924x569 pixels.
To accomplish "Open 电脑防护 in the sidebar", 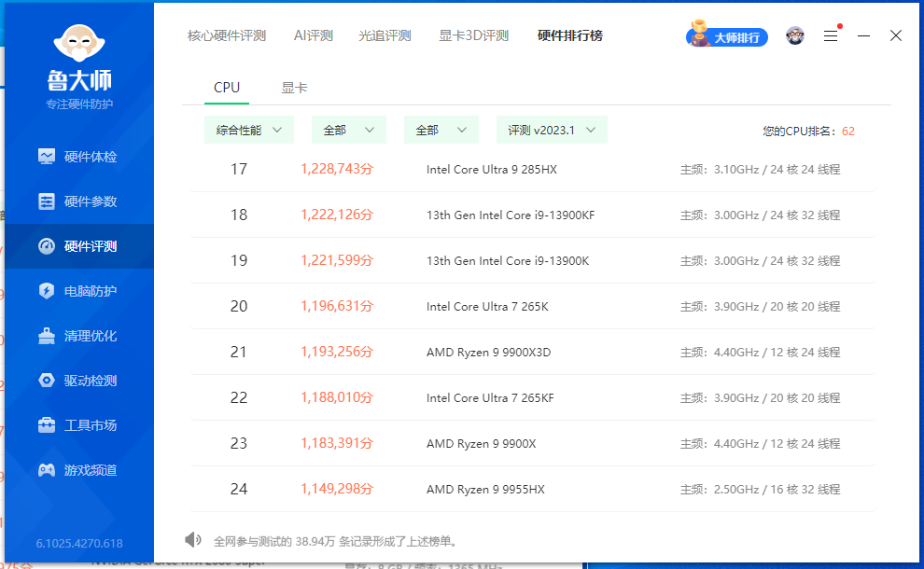I will [79, 291].
